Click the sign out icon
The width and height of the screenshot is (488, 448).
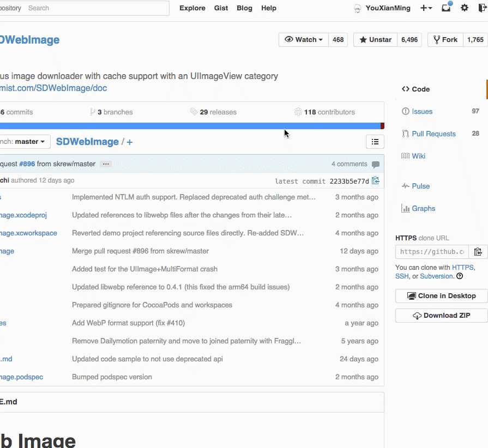pos(483,8)
